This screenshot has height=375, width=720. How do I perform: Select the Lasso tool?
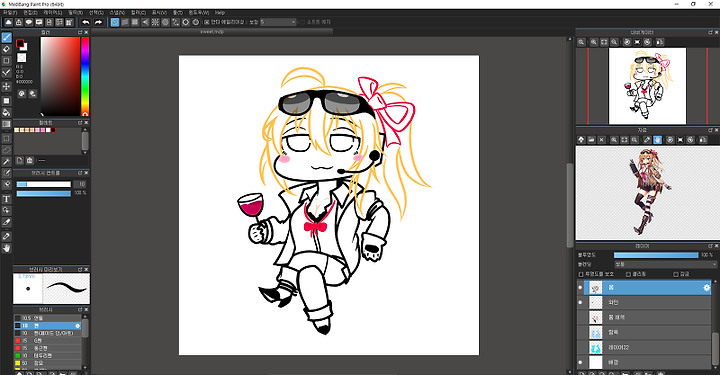click(x=6, y=150)
